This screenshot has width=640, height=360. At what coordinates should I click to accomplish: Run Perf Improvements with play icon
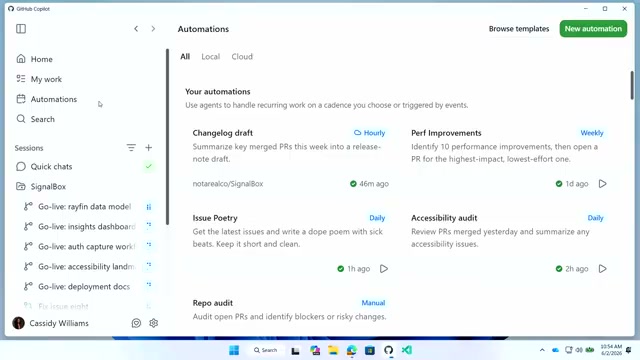point(602,184)
